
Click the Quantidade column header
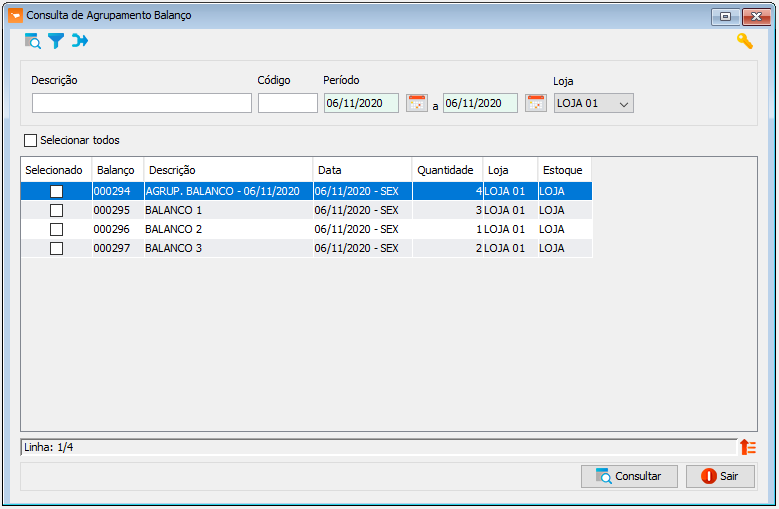coord(446,170)
